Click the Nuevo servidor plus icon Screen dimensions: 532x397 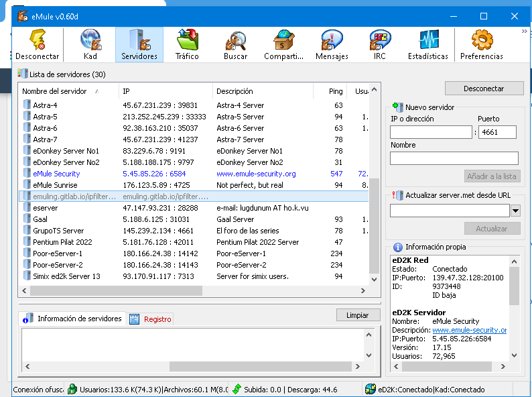397,107
